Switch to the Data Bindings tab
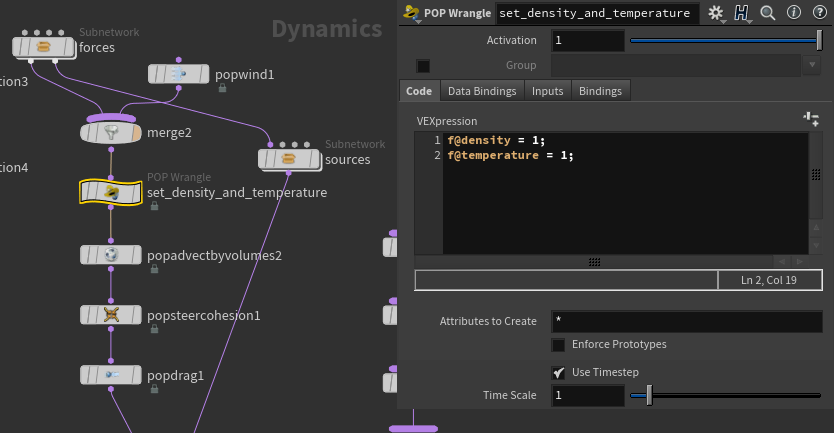This screenshot has height=433, width=834. pos(482,91)
